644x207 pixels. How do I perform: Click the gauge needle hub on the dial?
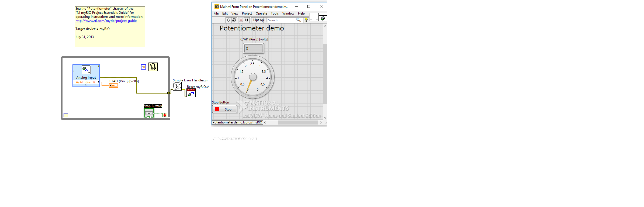(253, 77)
